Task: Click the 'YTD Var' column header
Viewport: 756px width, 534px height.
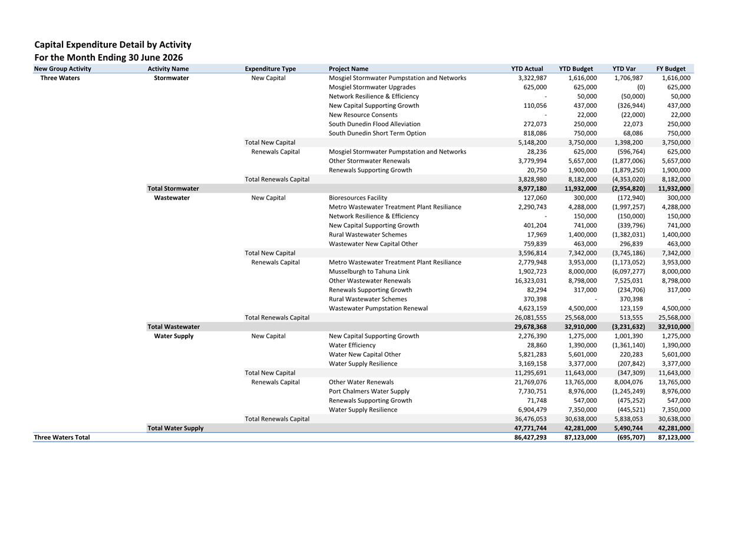Action: pyautogui.click(x=624, y=69)
